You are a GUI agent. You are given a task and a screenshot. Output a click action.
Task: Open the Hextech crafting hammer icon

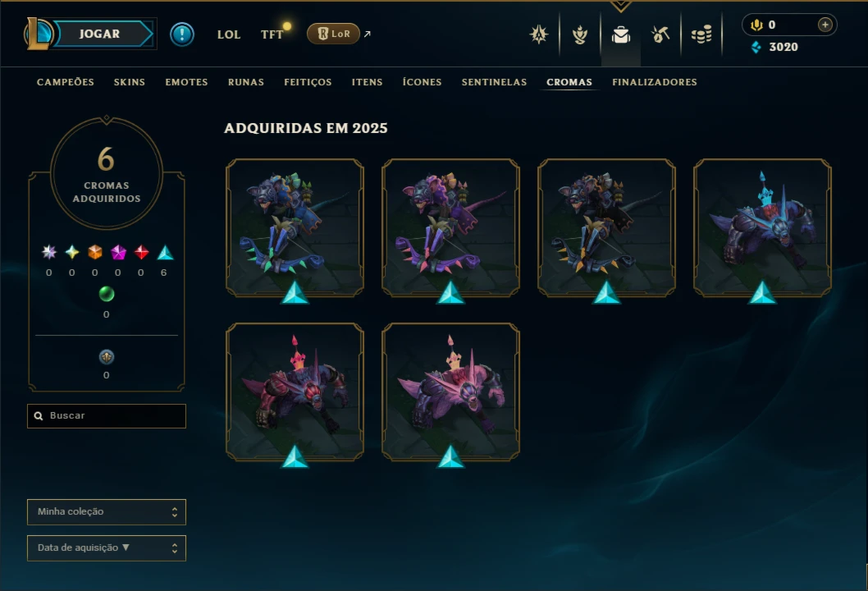[660, 35]
